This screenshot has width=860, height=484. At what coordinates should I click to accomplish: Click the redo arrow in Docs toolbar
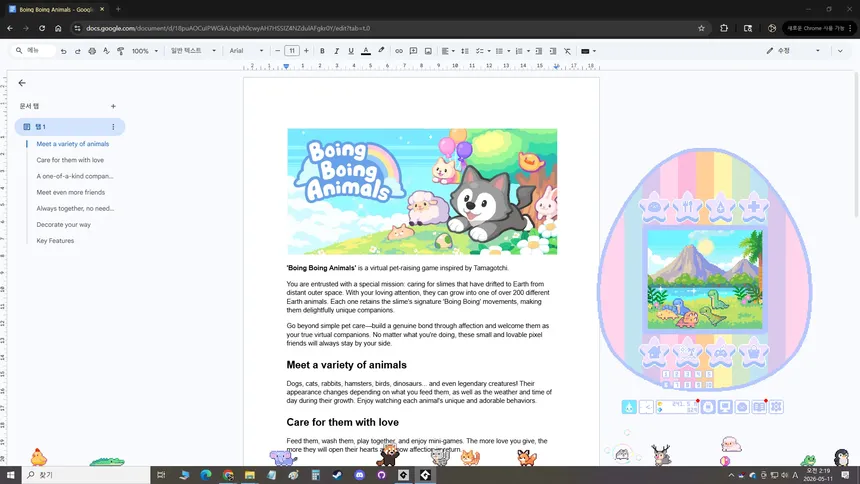pos(77,51)
